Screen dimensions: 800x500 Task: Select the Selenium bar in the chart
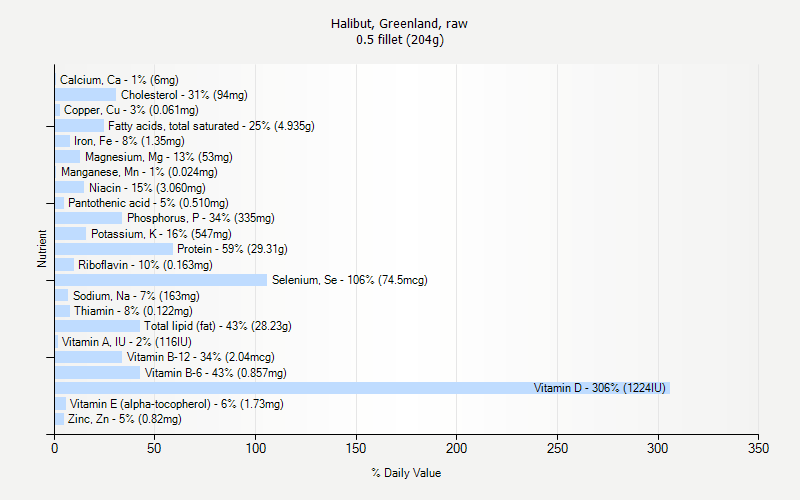pos(161,280)
